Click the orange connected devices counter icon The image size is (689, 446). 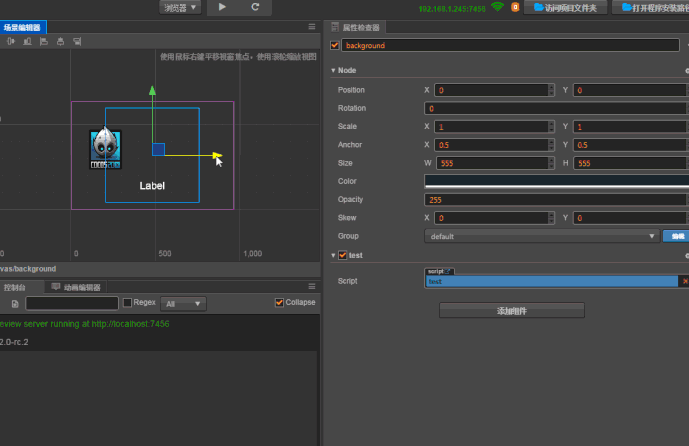515,7
